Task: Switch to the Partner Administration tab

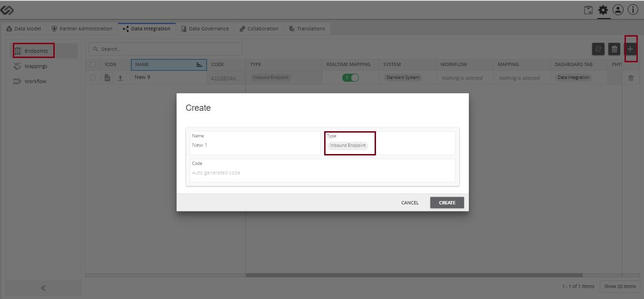Action: 82,29
